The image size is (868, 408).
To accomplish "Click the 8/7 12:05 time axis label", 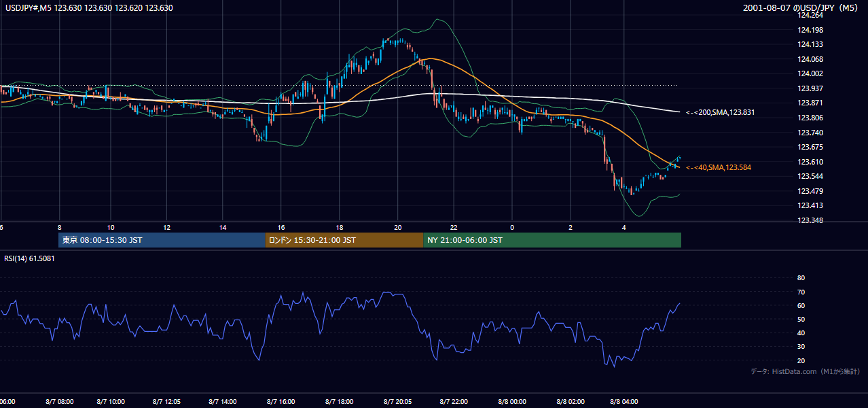I will point(166,402).
